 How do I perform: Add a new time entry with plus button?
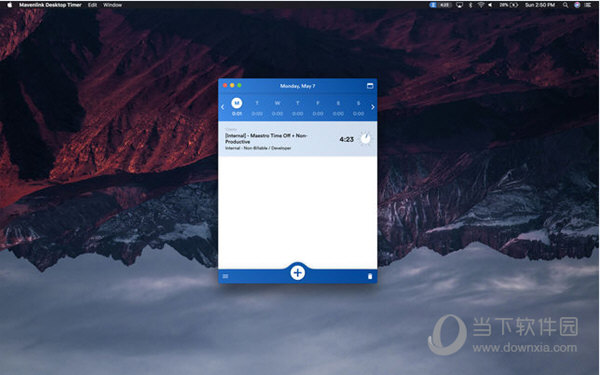(x=297, y=273)
